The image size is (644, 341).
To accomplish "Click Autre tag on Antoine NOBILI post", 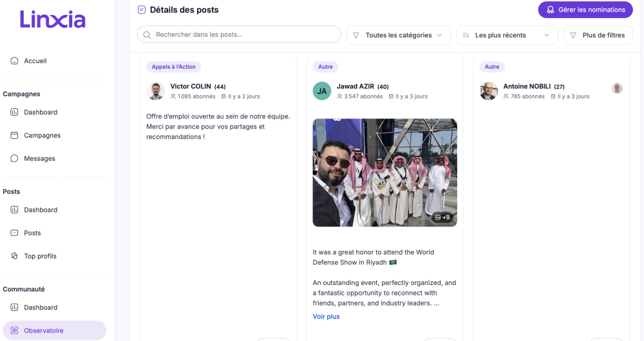I will click(x=492, y=67).
